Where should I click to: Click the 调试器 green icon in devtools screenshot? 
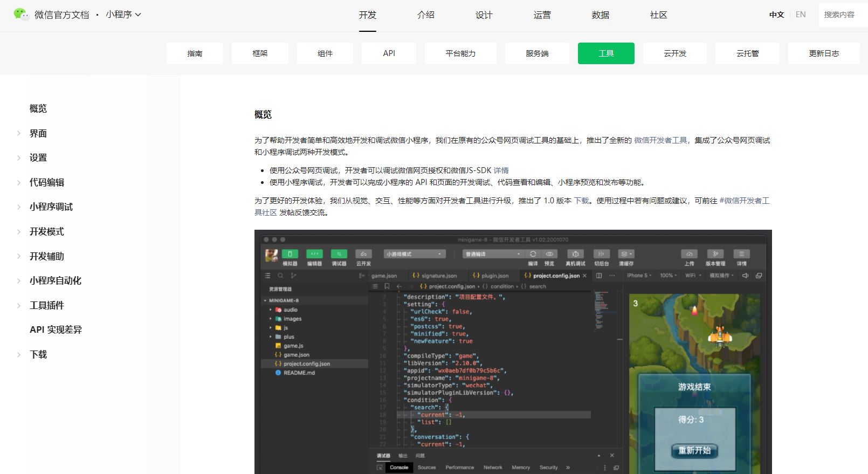[x=339, y=254]
